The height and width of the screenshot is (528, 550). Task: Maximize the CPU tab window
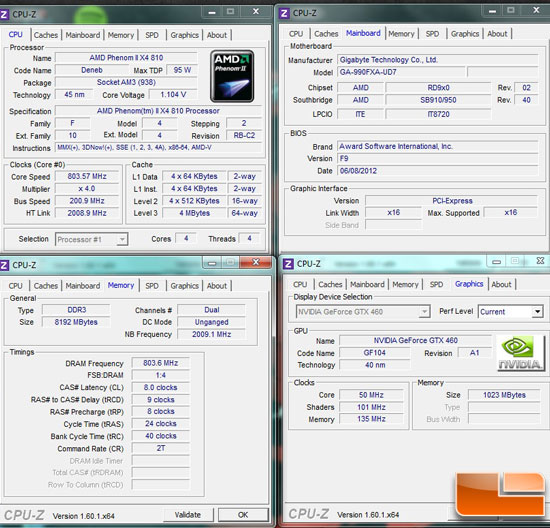click(230, 12)
